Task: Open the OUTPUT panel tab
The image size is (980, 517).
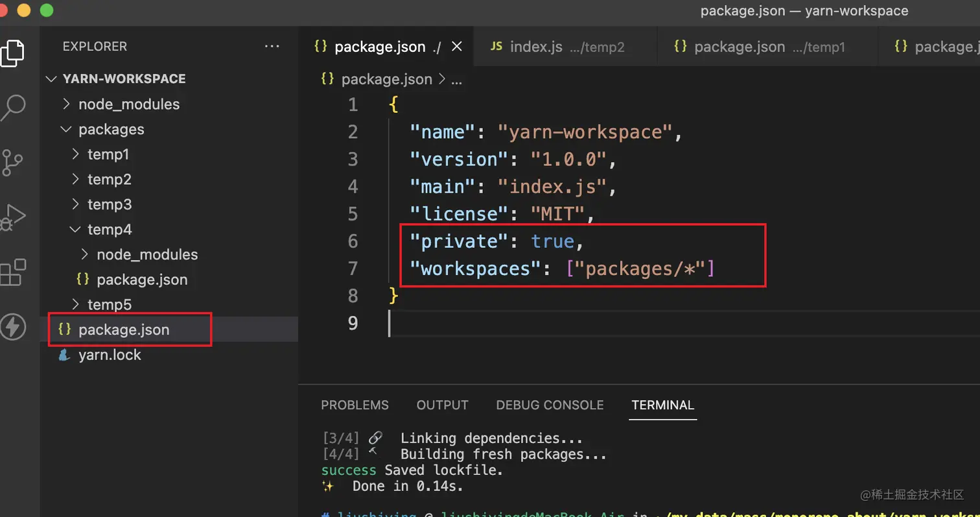Action: tap(442, 405)
